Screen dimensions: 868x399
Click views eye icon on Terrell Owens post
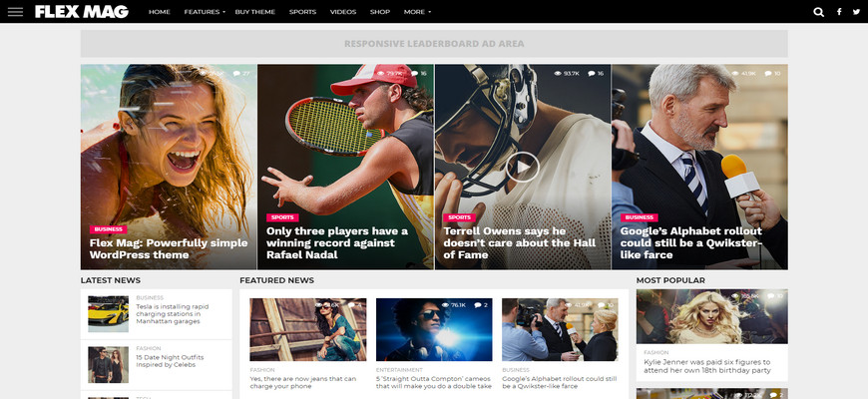tap(558, 73)
